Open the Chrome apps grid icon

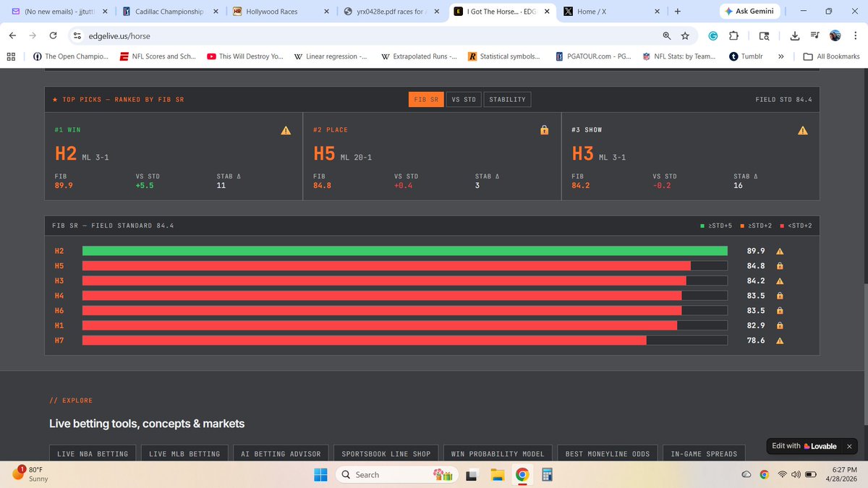coord(10,56)
